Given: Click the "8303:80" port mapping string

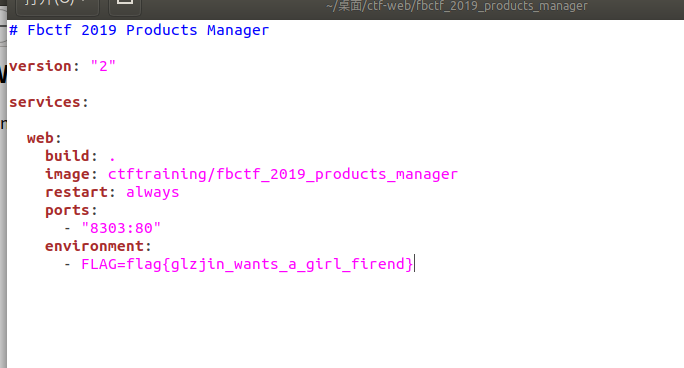Looking at the screenshot, I should (x=121, y=228).
